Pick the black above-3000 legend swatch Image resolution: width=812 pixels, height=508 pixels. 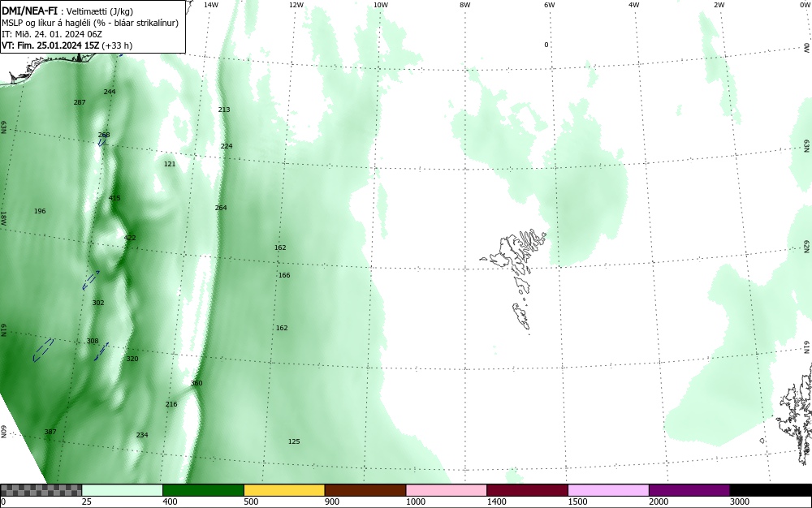(771, 490)
